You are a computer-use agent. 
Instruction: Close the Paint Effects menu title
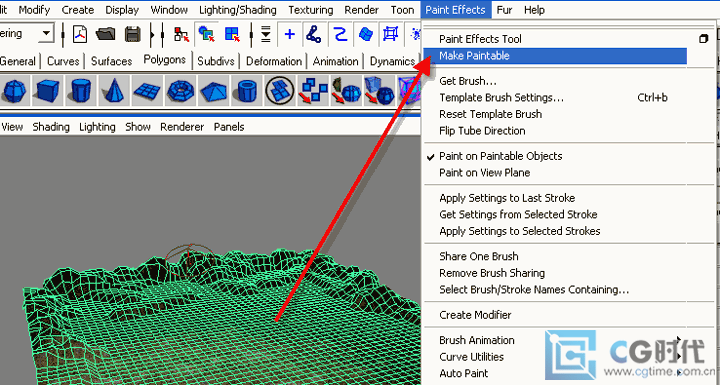coord(456,10)
